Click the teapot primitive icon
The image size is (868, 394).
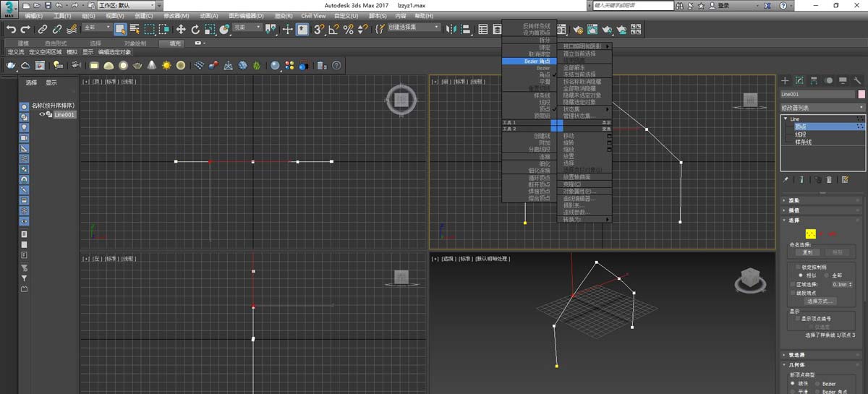[x=11, y=66]
